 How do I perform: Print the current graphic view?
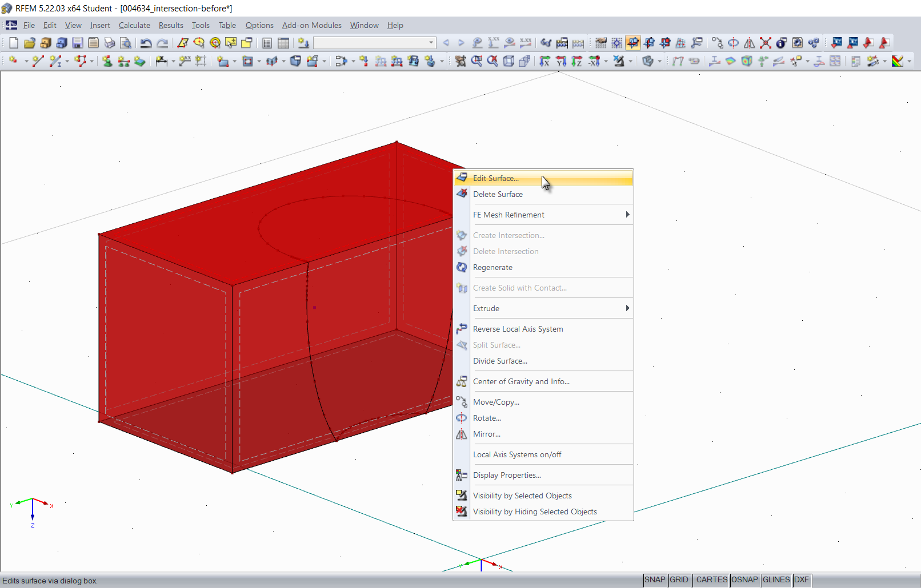pyautogui.click(x=109, y=43)
